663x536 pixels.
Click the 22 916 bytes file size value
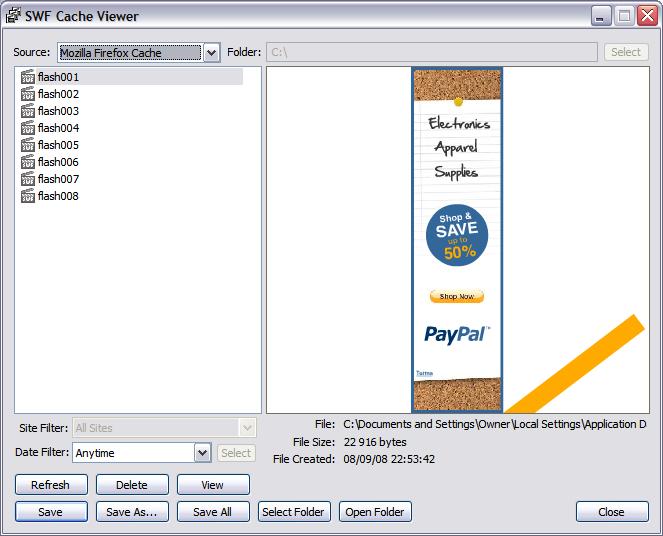pos(375,442)
